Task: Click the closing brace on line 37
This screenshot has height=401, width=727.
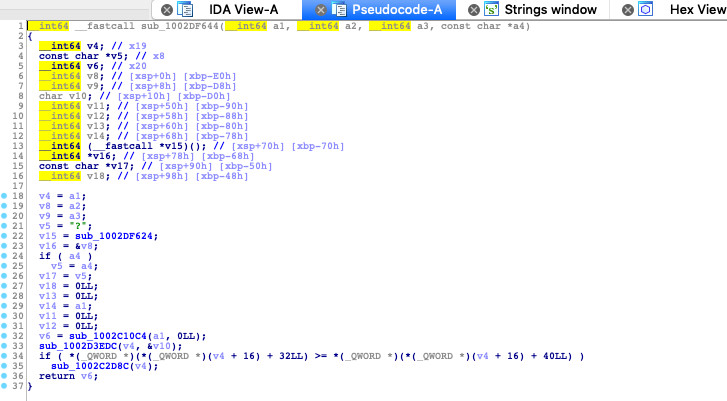Action: [x=30, y=386]
